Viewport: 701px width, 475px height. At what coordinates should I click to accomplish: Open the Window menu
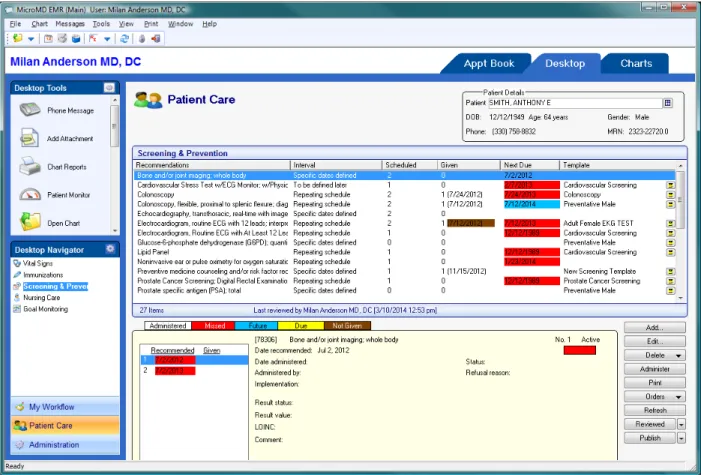(180, 24)
